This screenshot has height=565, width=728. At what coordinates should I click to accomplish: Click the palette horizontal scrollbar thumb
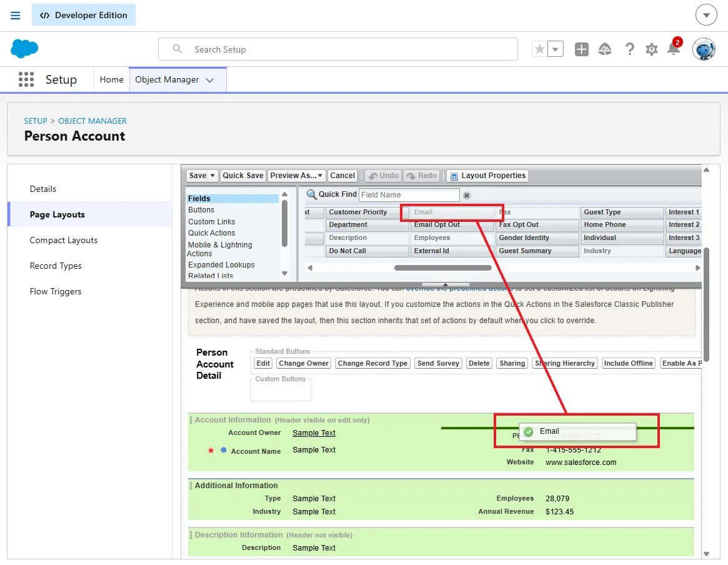coord(443,268)
